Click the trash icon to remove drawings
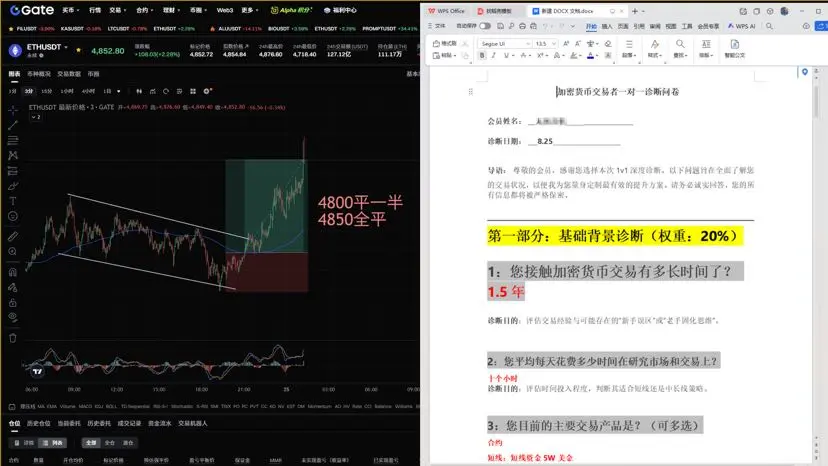Screen dimensions: 828x466 pyautogui.click(x=13, y=338)
